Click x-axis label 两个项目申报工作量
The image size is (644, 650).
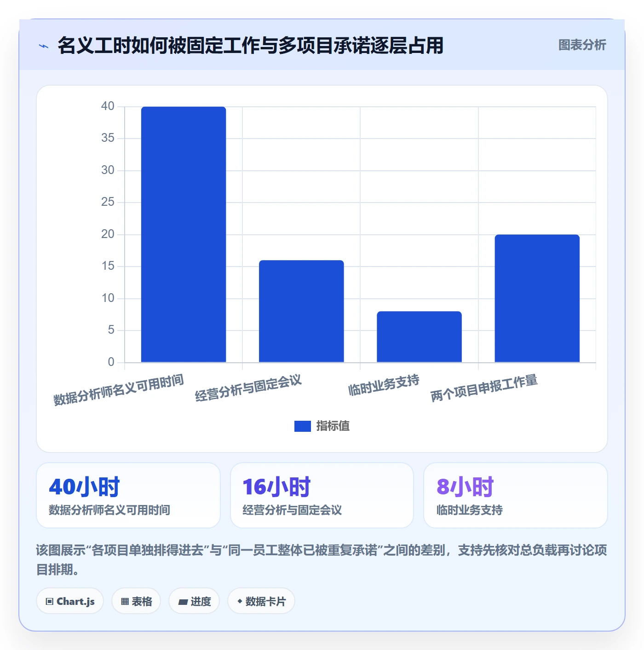coord(484,388)
